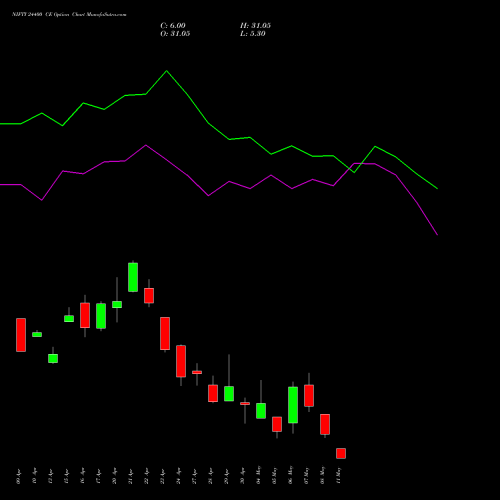Click the 24 Apr date label

click(178, 477)
